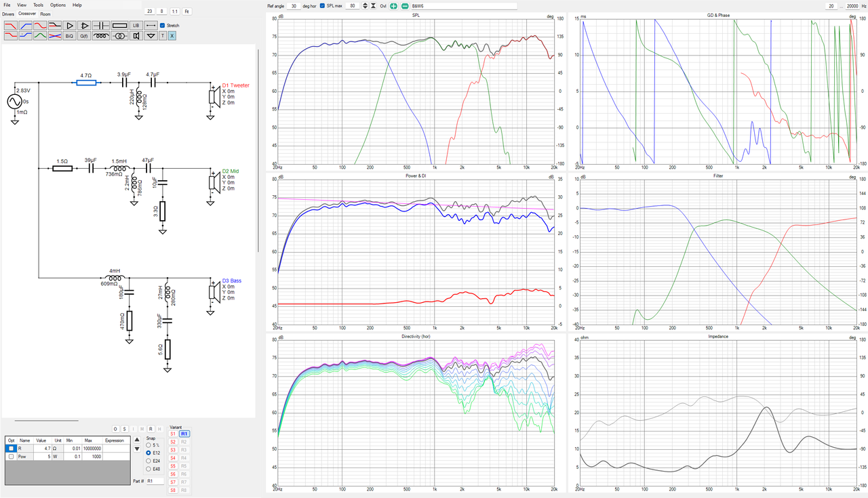The height and width of the screenshot is (498, 868).
Task: Insert a G(f) transfer function block
Action: click(x=84, y=35)
